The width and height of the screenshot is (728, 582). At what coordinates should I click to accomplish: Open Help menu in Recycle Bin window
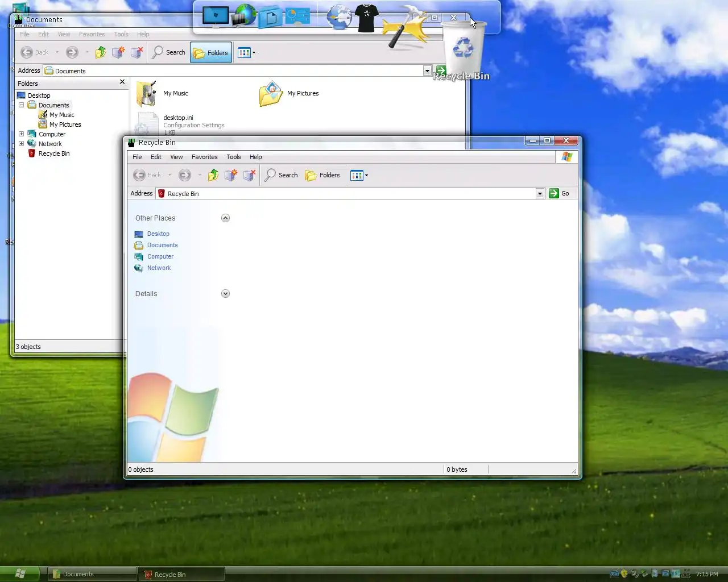(255, 157)
